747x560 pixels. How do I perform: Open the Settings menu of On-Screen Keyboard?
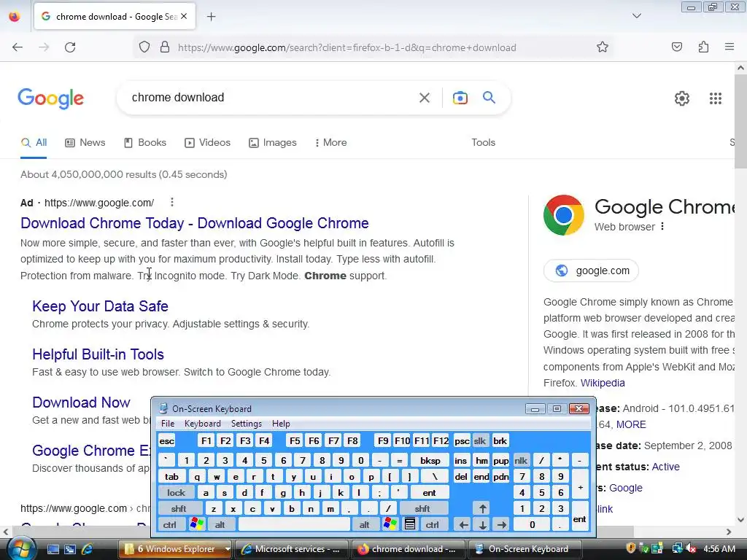(x=247, y=424)
